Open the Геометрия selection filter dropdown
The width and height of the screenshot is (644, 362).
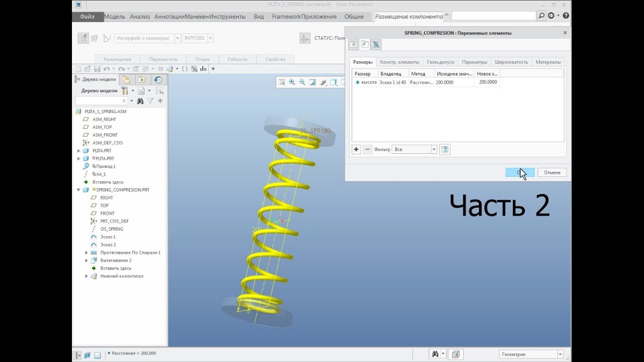[531, 354]
